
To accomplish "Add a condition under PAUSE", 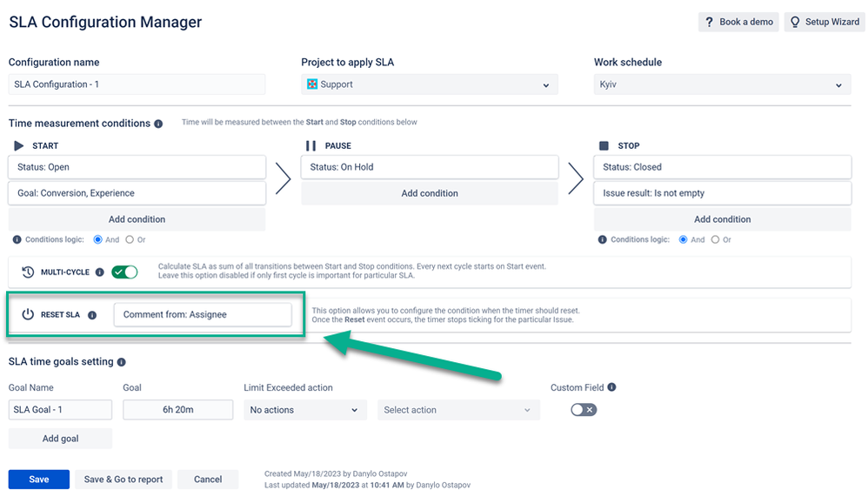I will click(430, 193).
